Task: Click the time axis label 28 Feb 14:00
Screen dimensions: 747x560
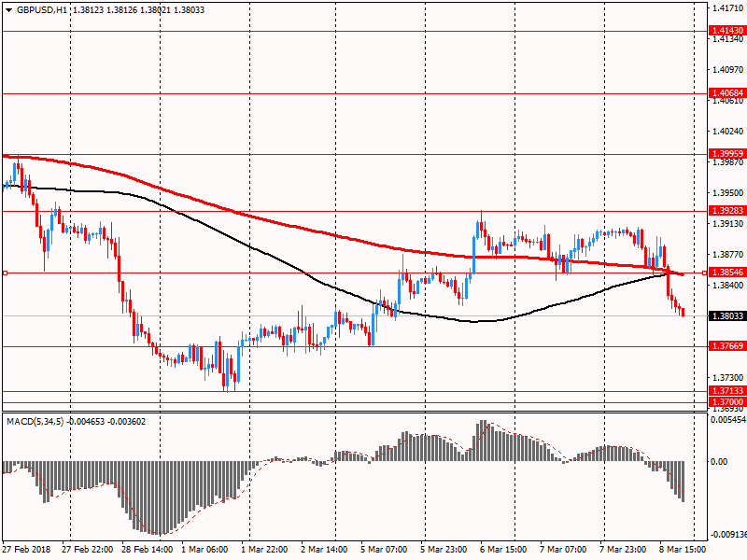Action: (x=148, y=550)
